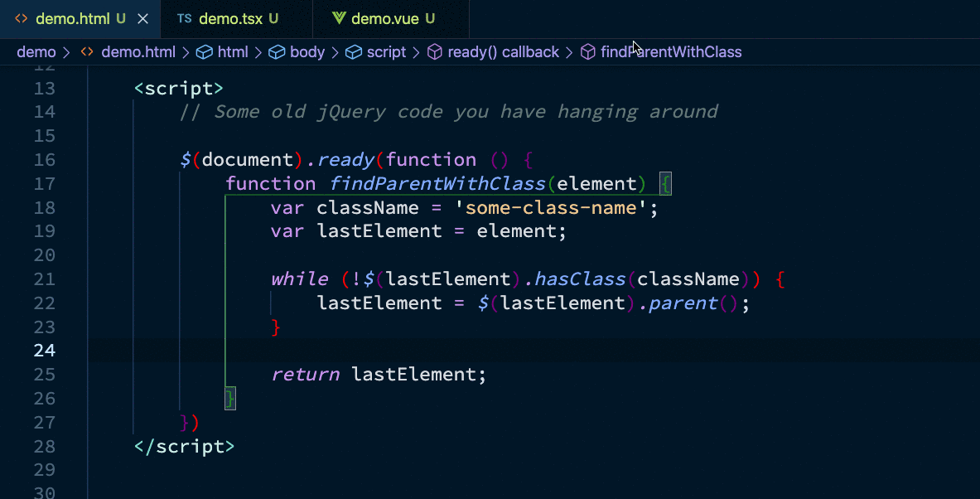The width and height of the screenshot is (980, 499).
Task: Click the red closing brace on line 23
Action: 276,327
